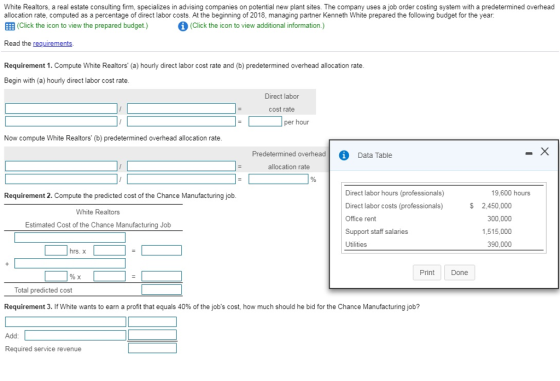Click '(Click the icon to view the prepared budget.)' text
The height and width of the screenshot is (381, 560).
pyautogui.click(x=82, y=26)
